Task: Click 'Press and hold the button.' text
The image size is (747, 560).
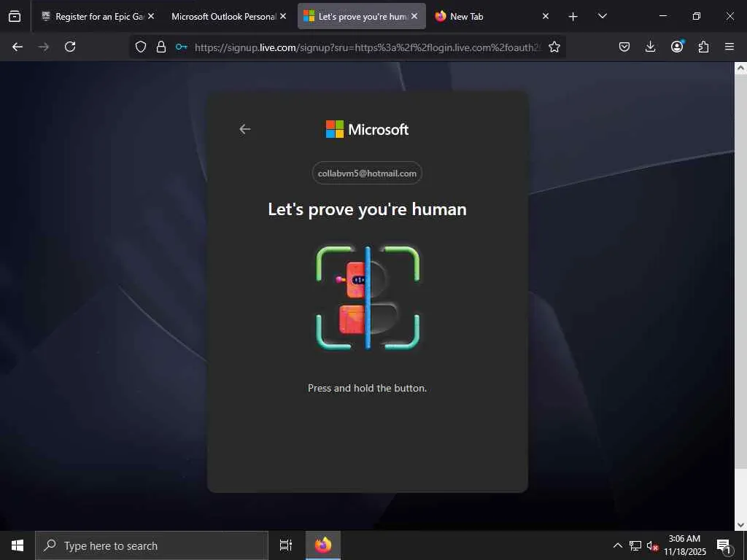Action: coord(367,388)
